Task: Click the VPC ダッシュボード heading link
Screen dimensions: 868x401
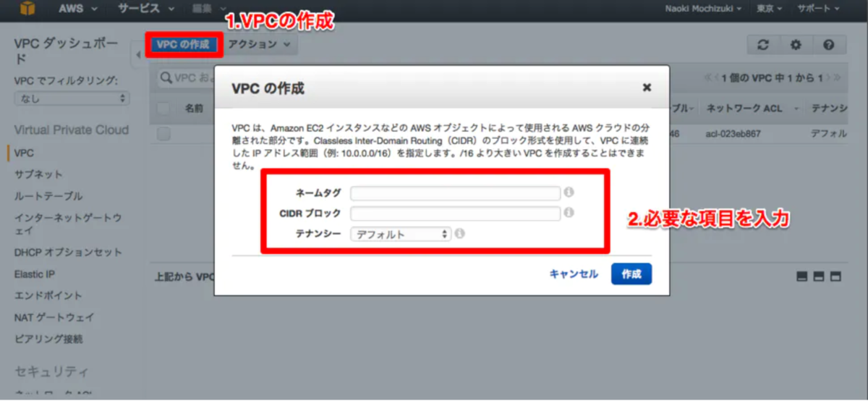Action: 66,51
